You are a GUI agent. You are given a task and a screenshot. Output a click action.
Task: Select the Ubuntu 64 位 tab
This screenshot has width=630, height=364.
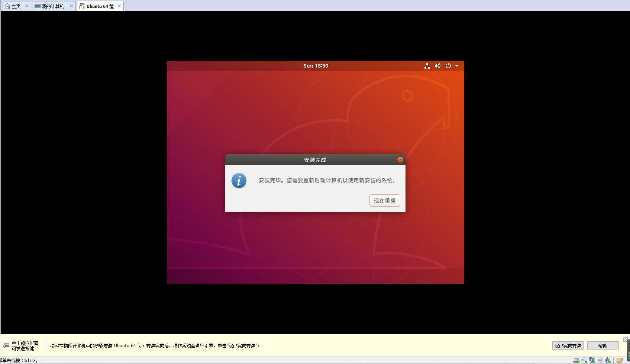[x=100, y=6]
